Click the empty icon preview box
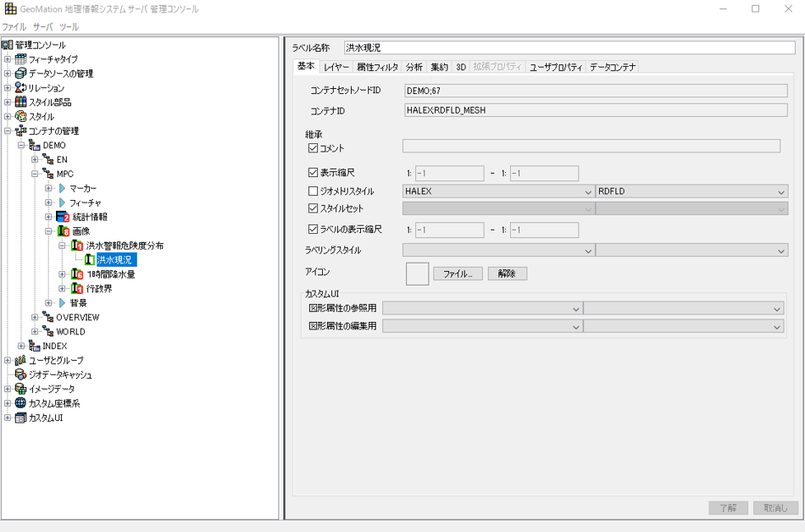The width and height of the screenshot is (805, 532). pyautogui.click(x=418, y=274)
